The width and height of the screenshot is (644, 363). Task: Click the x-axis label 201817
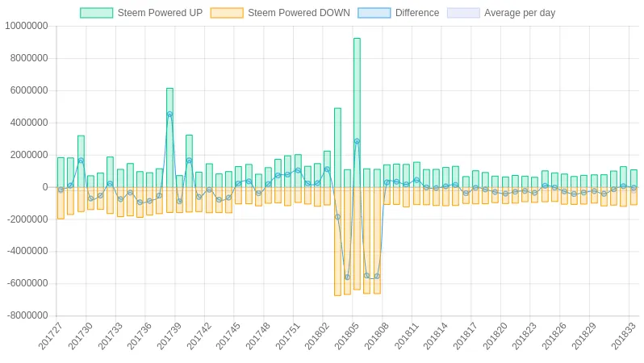(x=466, y=336)
